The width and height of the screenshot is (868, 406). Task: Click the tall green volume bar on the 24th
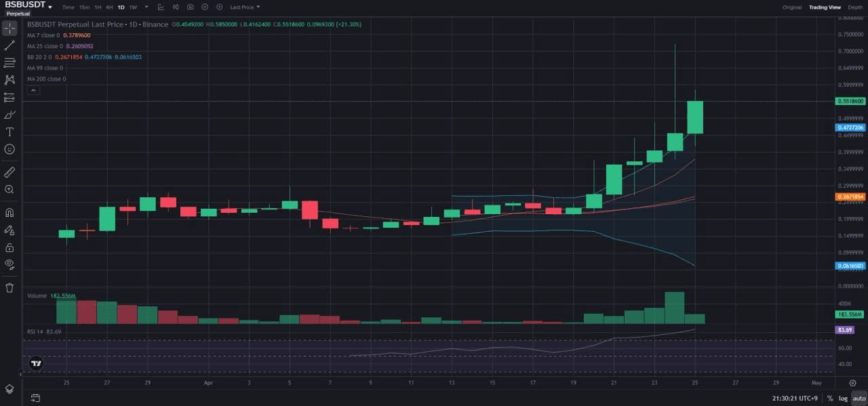tap(675, 308)
